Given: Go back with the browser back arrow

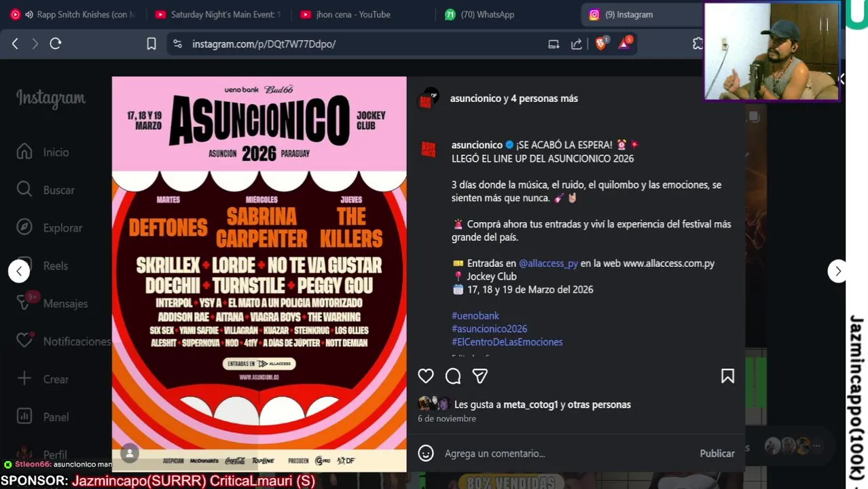Looking at the screenshot, I should pyautogui.click(x=15, y=43).
